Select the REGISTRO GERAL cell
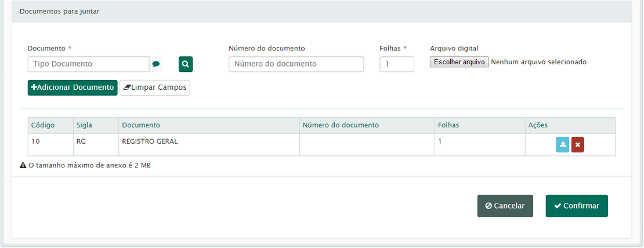This screenshot has width=644, height=248. (150, 141)
